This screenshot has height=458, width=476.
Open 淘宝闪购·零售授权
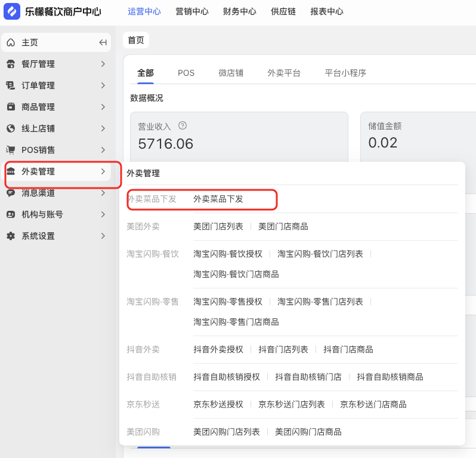tap(228, 302)
